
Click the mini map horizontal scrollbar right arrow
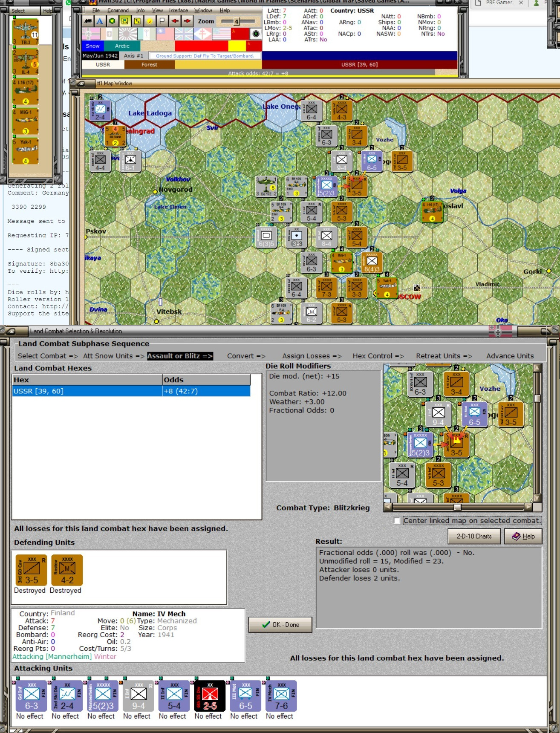pos(528,507)
